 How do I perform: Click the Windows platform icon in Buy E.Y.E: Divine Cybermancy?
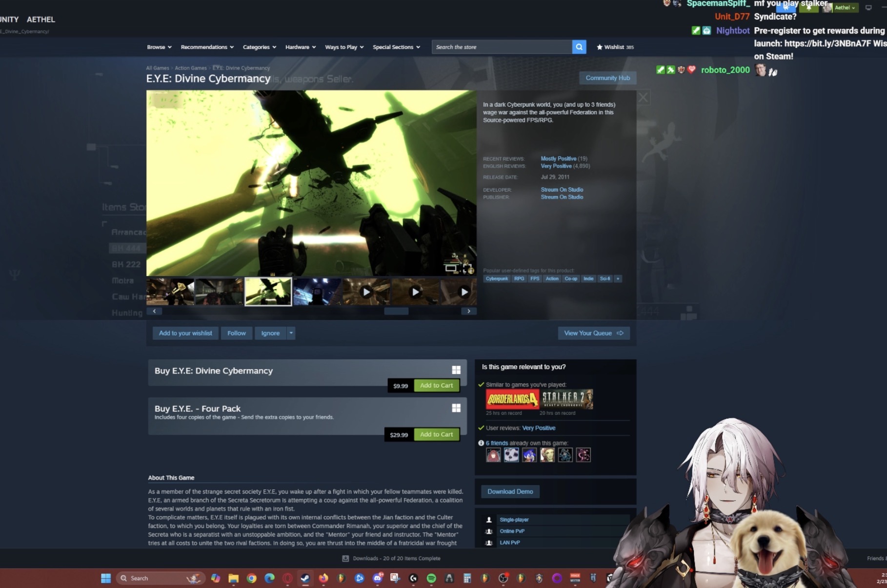tap(456, 370)
